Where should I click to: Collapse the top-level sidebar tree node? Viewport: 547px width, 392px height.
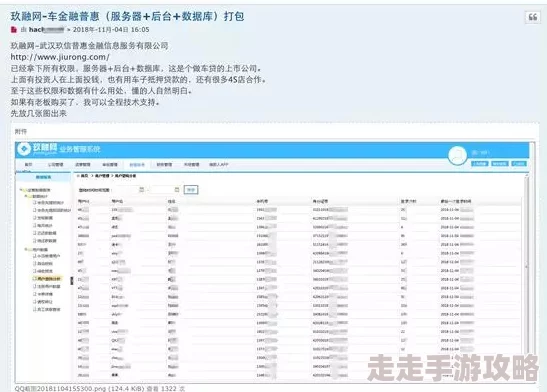[x=21, y=190]
